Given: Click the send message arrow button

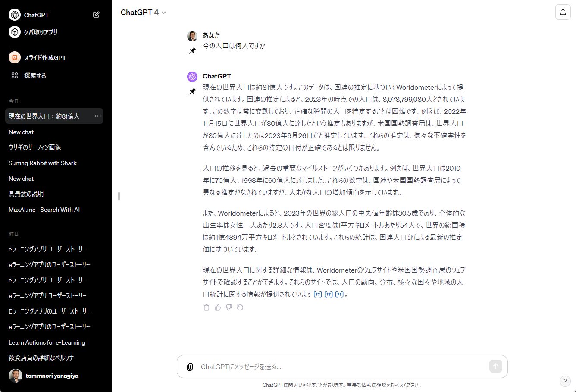Looking at the screenshot, I should 495,366.
